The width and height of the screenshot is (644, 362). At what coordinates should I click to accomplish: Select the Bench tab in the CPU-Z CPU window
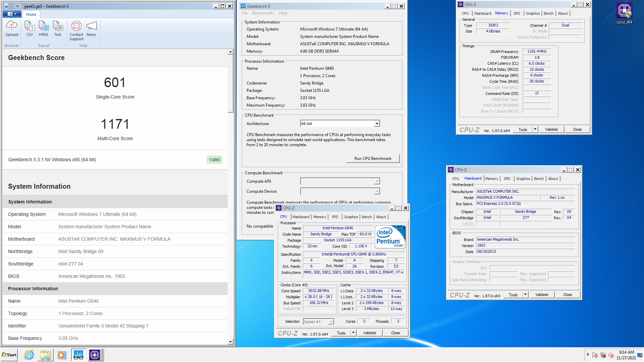(367, 217)
